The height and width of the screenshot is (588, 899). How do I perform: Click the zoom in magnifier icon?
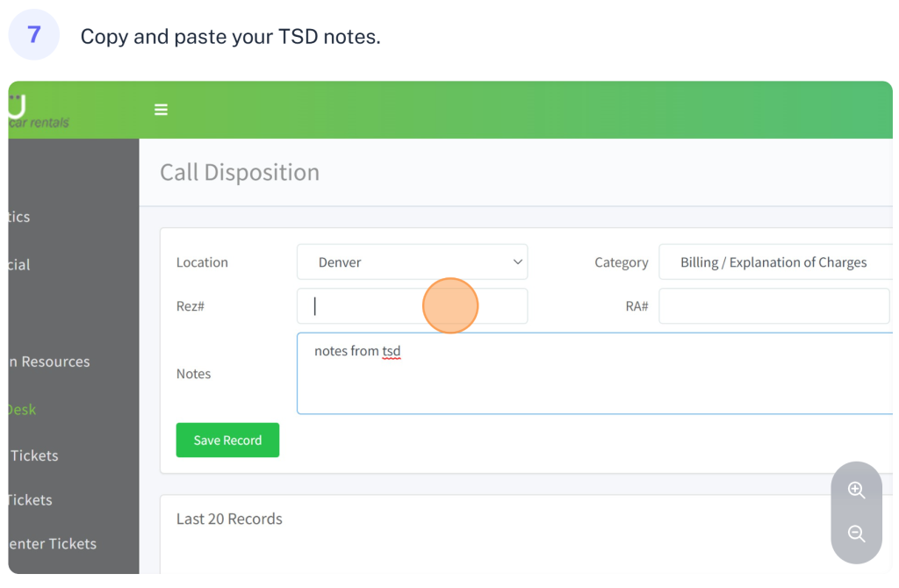click(856, 491)
